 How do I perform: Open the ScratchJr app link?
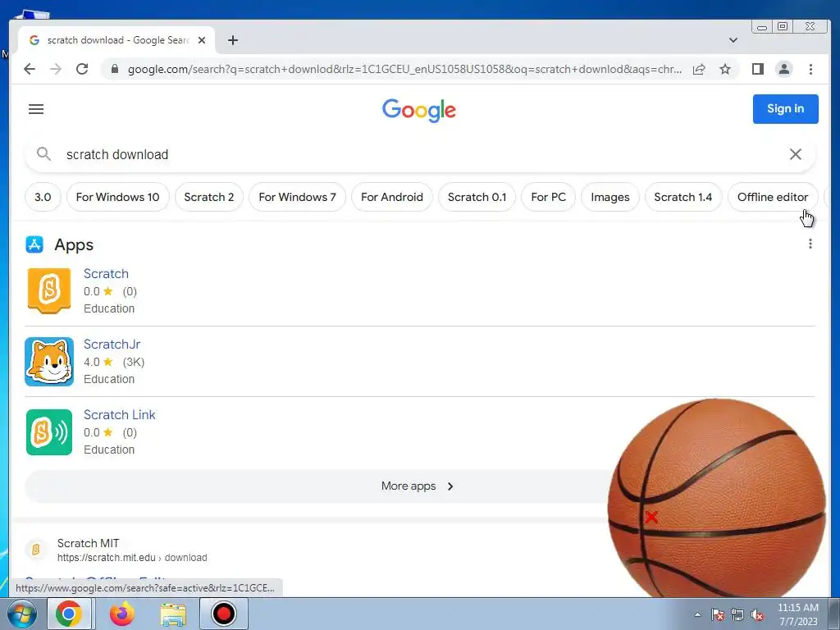point(112,345)
